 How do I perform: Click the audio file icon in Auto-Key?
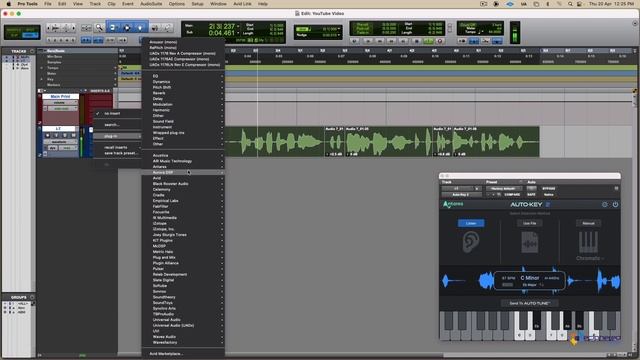click(x=529, y=242)
